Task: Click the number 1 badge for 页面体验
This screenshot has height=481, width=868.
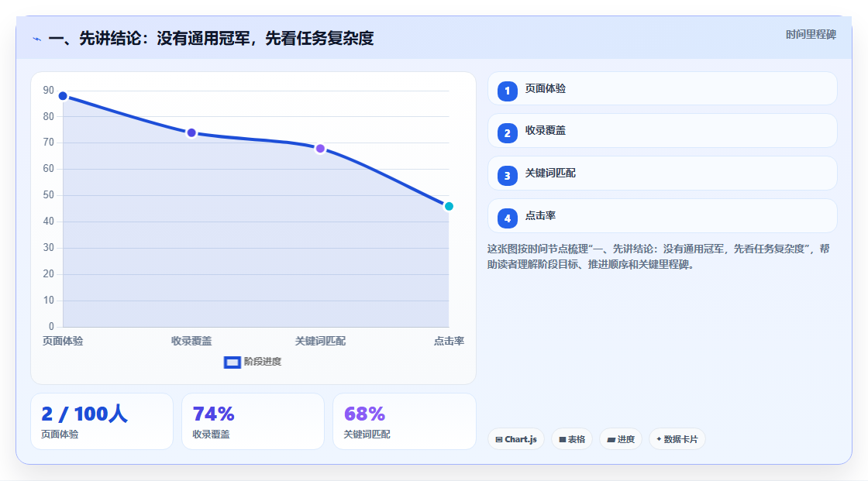Action: [507, 91]
